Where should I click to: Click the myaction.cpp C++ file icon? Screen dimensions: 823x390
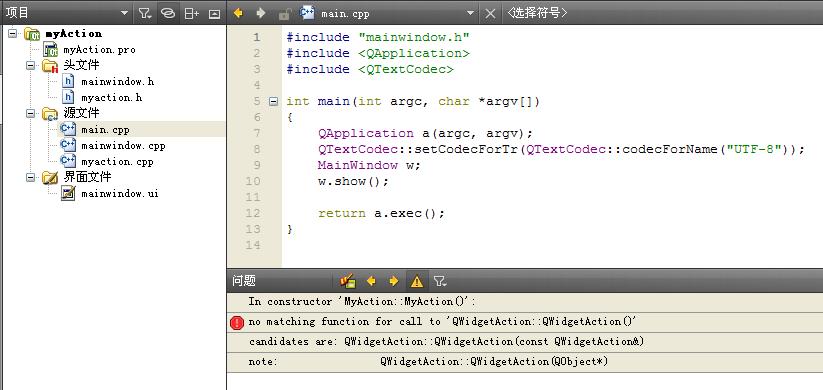click(x=68, y=161)
